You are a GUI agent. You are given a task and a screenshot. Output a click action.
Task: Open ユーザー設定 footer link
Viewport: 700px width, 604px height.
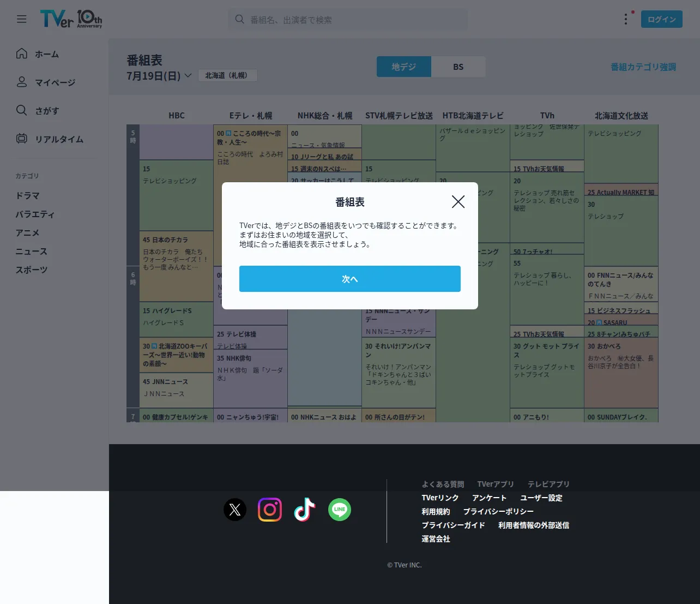(x=541, y=498)
